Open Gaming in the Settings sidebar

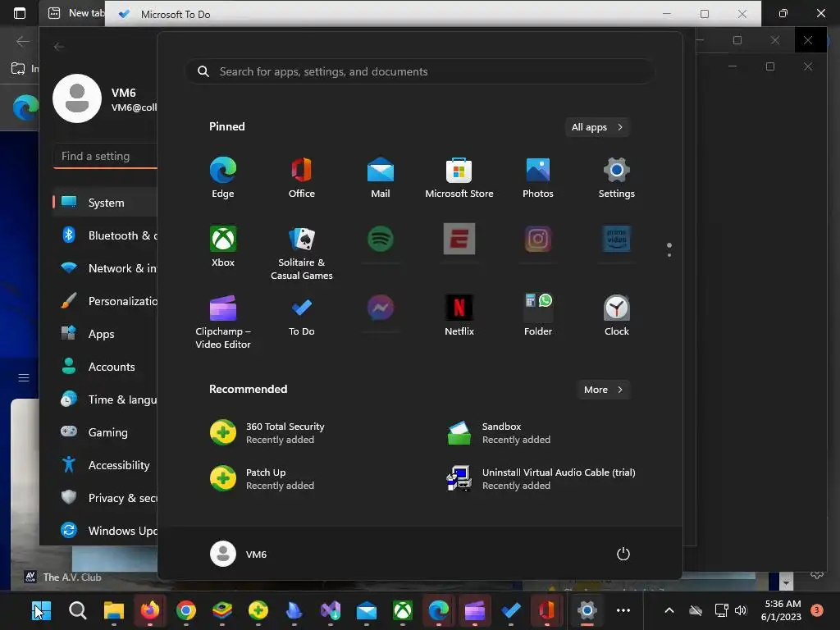pyautogui.click(x=105, y=432)
